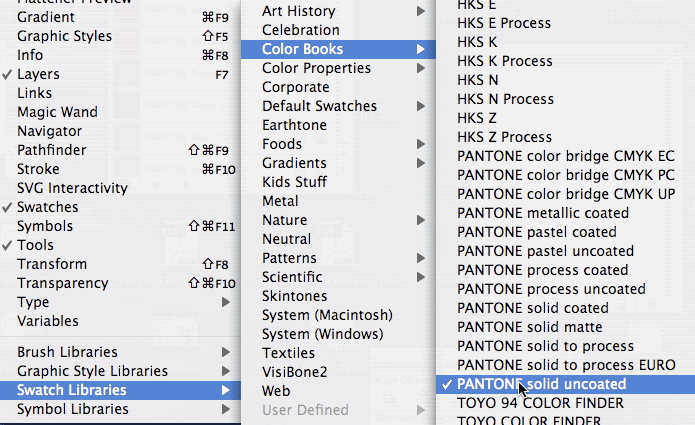Choose the Neutral swatch library

click(x=338, y=239)
